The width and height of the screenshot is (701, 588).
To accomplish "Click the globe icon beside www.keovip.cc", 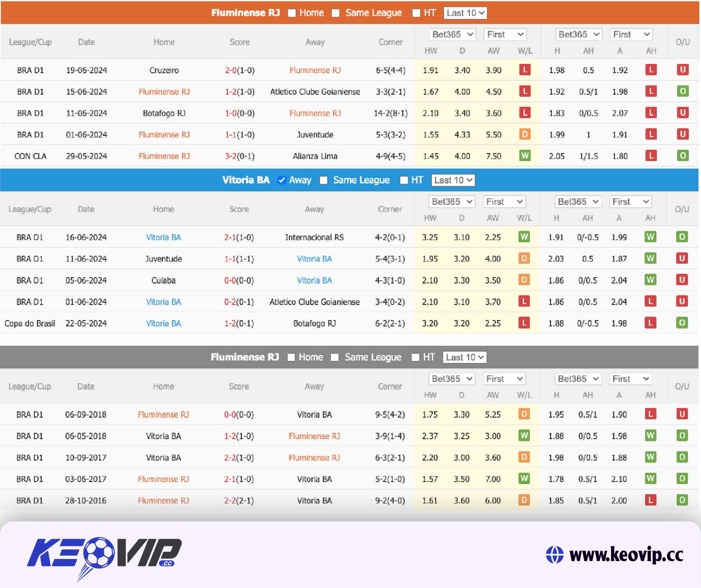I will (x=554, y=554).
